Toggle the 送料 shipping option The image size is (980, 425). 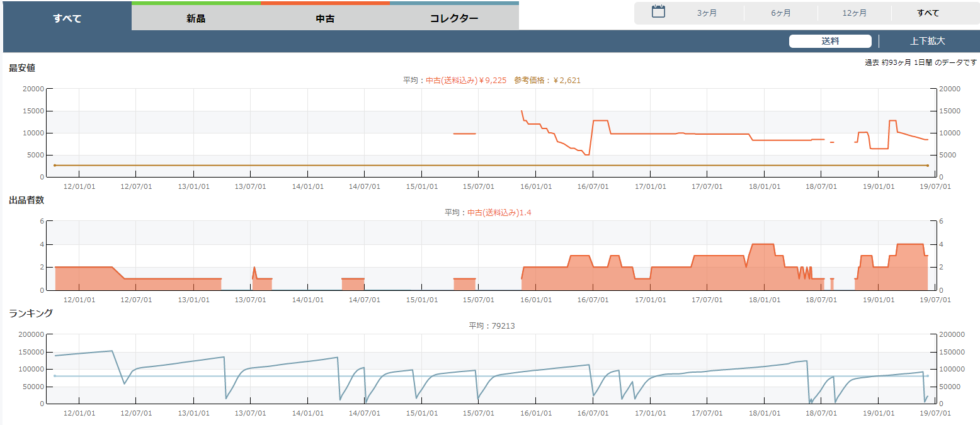pyautogui.click(x=830, y=41)
